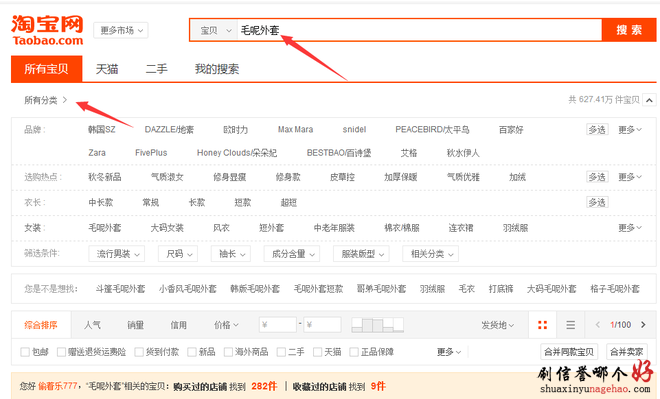The width and height of the screenshot is (660, 399).
Task: Expand 更多 in the 品牌 row
Action: [x=630, y=130]
